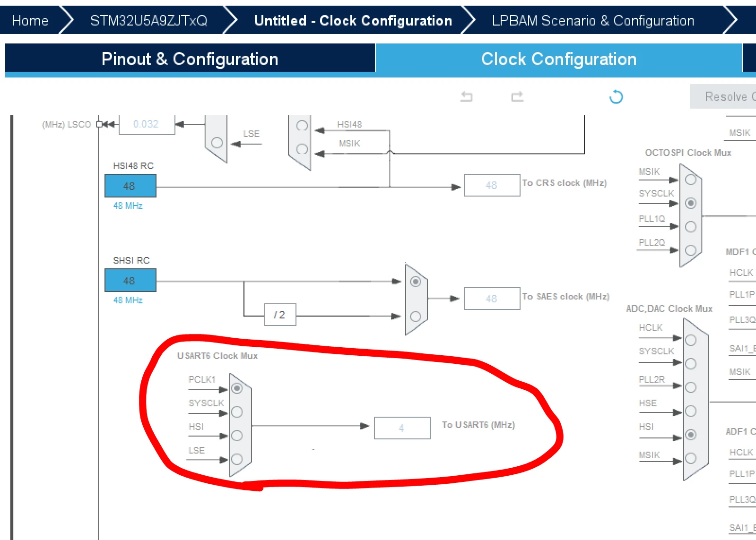Click the undo arrow icon

(466, 97)
